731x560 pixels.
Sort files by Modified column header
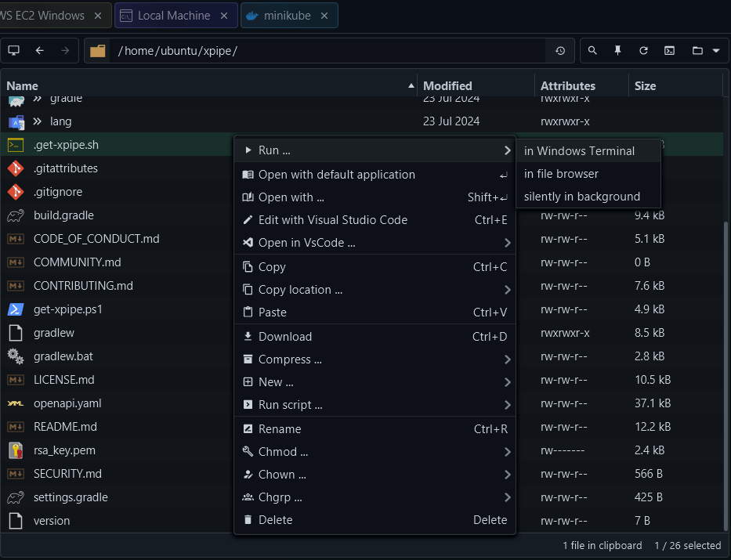tap(447, 85)
